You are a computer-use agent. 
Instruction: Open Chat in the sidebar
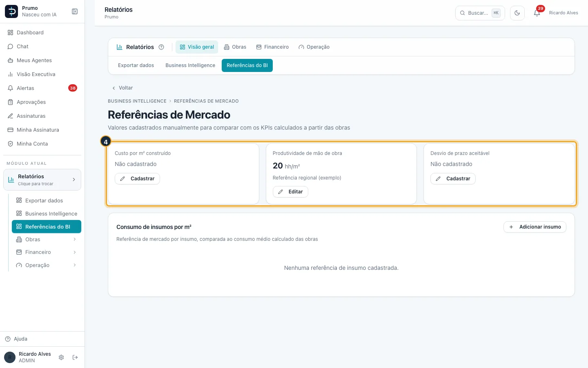click(42, 47)
